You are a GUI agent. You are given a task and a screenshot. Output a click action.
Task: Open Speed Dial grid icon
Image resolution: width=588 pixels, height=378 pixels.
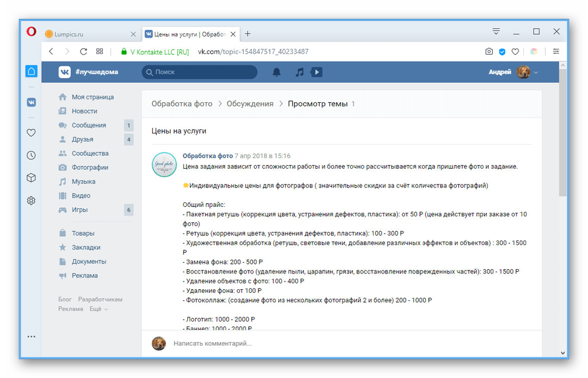(99, 51)
